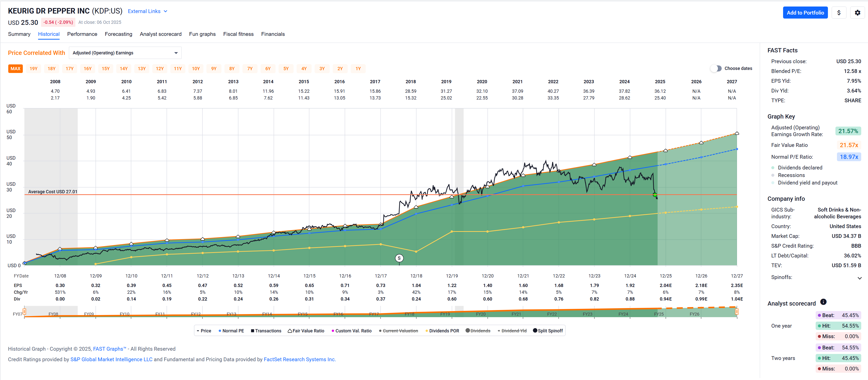Open the Fiscal fitness tab
The width and height of the screenshot is (868, 380).
click(x=238, y=34)
